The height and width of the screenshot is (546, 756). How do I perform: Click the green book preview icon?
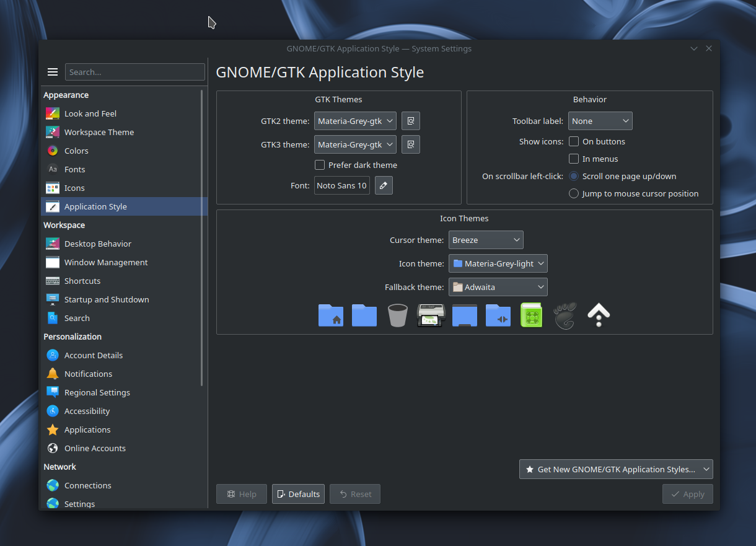[532, 315]
